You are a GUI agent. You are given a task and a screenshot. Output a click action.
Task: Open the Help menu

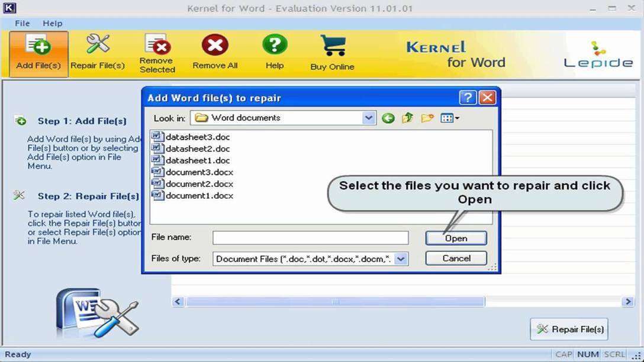point(53,24)
